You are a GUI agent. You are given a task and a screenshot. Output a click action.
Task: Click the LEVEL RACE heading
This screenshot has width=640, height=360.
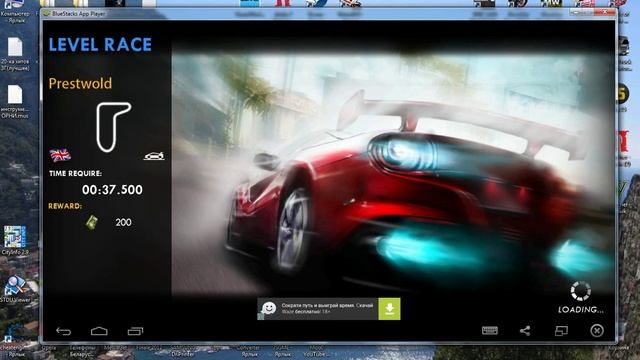(x=100, y=44)
